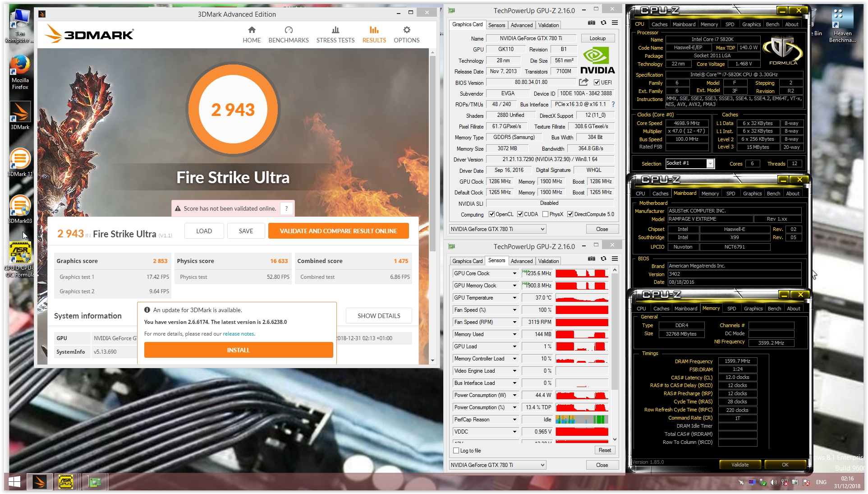Open SPD tab in middle CPU-Z window
This screenshot has height=494, width=868.
[731, 194]
